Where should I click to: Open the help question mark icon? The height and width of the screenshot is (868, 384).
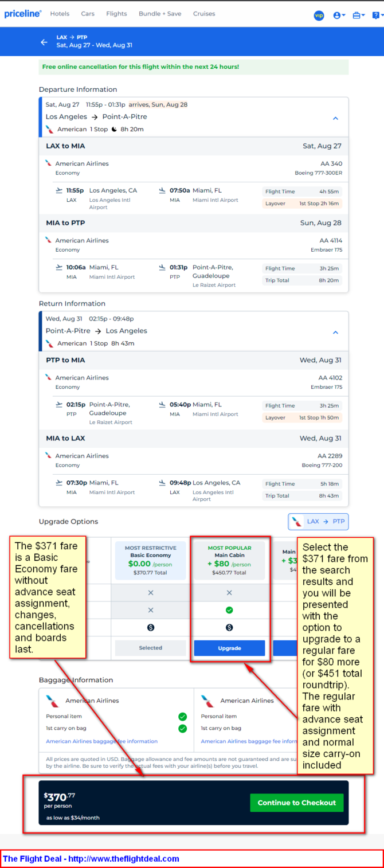coord(375,15)
